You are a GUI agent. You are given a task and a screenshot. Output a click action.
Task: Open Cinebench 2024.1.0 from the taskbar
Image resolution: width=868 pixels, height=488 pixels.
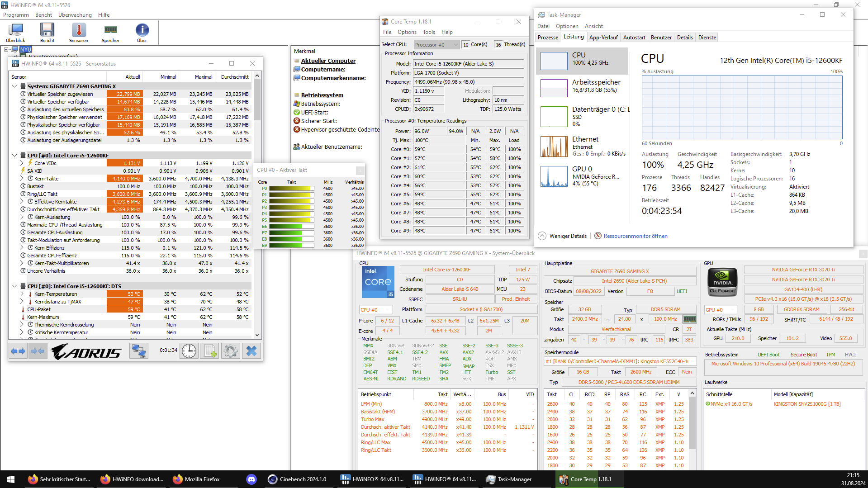[x=298, y=479]
